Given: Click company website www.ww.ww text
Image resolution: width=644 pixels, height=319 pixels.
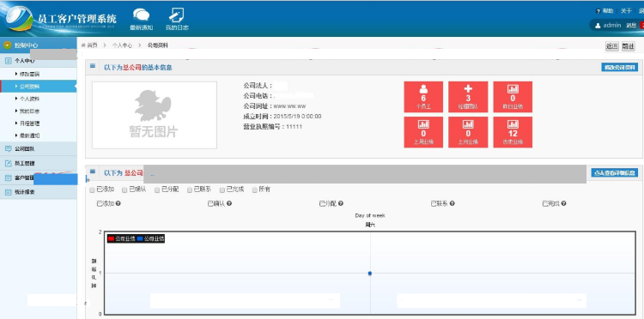Looking at the screenshot, I should 289,106.
